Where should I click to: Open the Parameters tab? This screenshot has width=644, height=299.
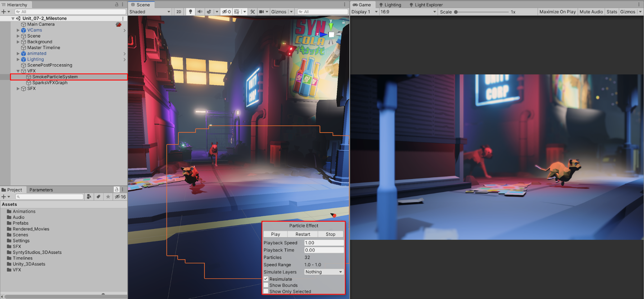[41, 190]
